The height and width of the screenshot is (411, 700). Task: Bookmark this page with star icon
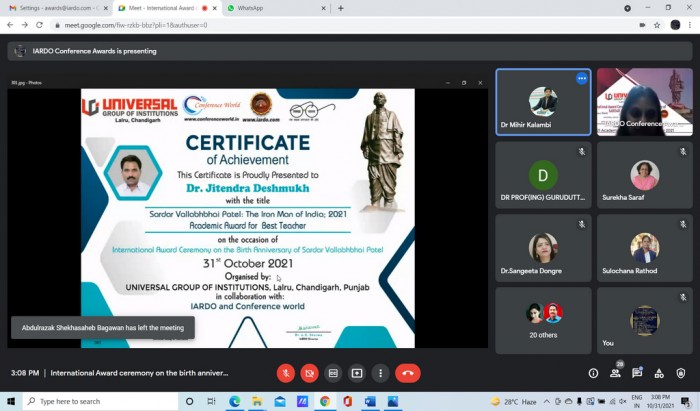pyautogui.click(x=657, y=25)
